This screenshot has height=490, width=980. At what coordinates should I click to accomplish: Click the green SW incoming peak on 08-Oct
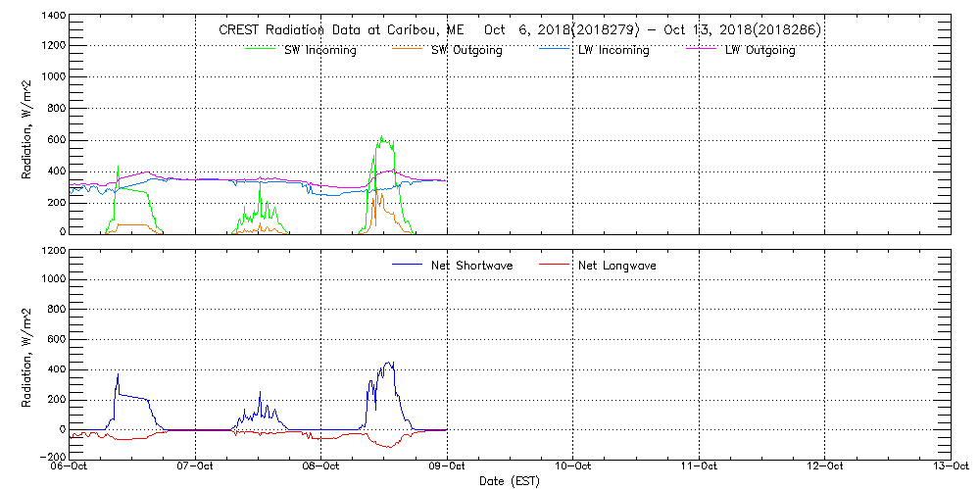click(x=381, y=138)
